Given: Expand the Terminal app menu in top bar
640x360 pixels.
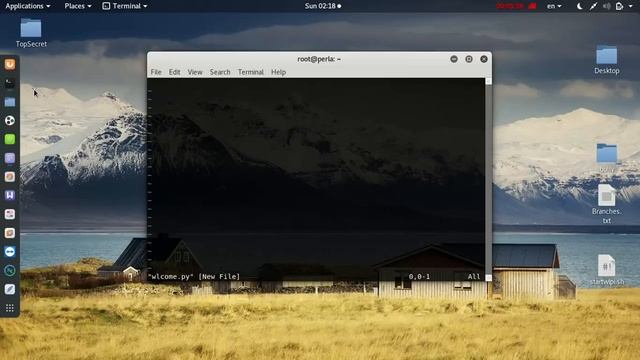Looking at the screenshot, I should (x=124, y=6).
